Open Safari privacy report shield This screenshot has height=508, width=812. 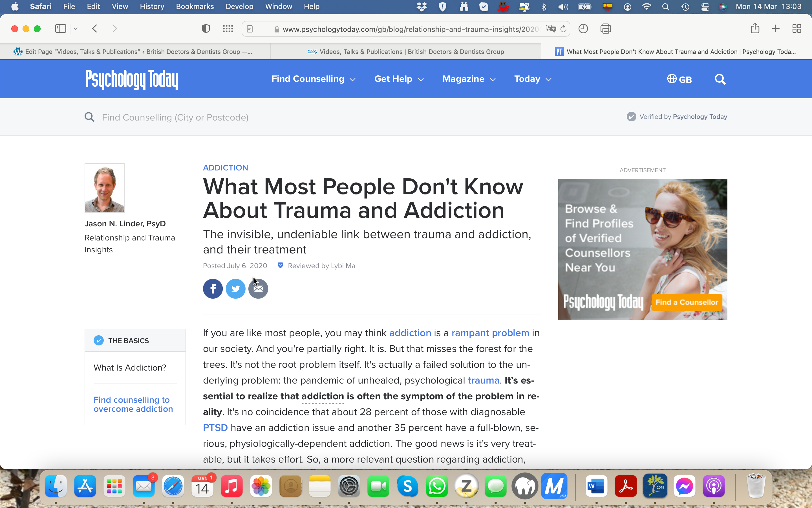pyautogui.click(x=206, y=29)
